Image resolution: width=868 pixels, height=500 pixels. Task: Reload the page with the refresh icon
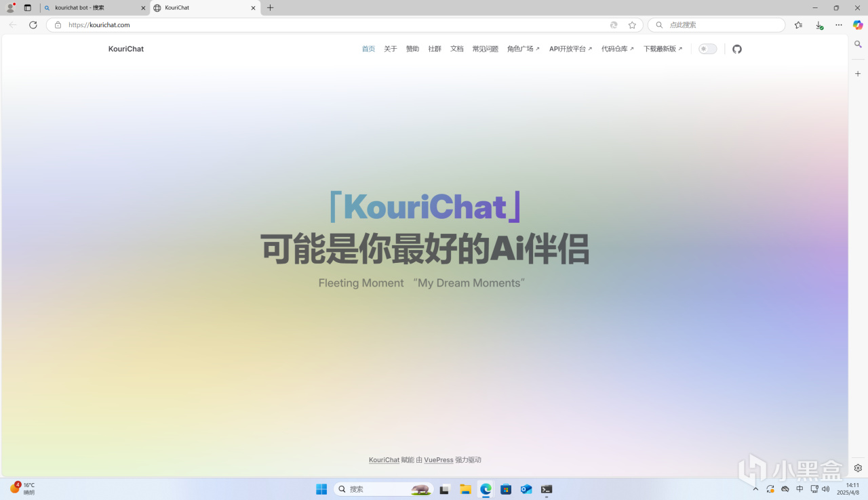33,25
